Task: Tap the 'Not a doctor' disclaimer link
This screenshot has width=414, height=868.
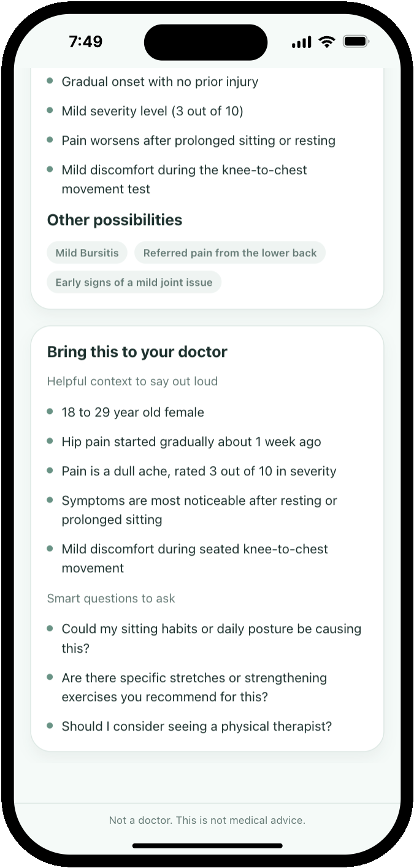Action: [x=207, y=820]
